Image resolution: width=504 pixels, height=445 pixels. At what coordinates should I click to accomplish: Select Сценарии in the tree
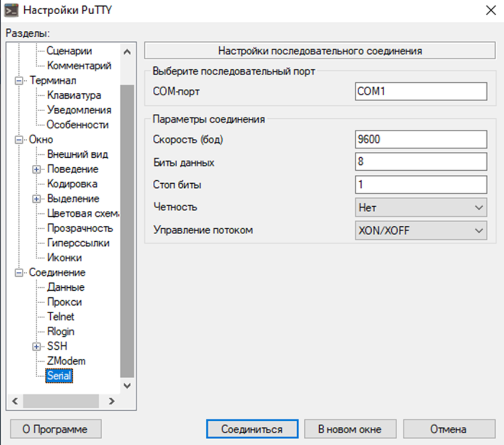coord(69,51)
